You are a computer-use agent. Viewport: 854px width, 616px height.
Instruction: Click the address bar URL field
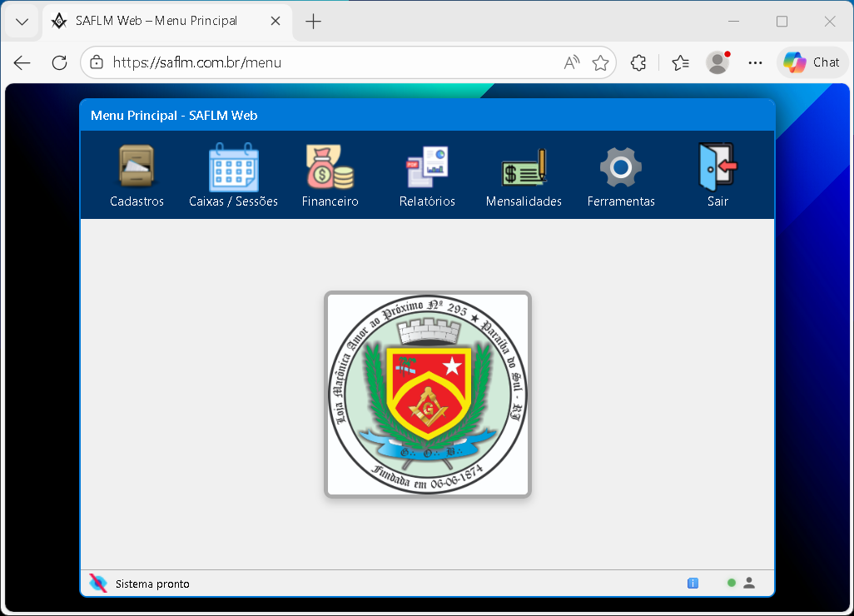[x=333, y=62]
